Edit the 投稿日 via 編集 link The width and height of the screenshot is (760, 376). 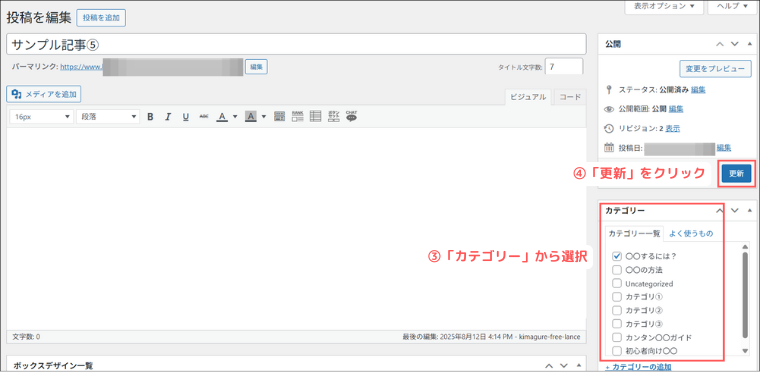tap(724, 148)
